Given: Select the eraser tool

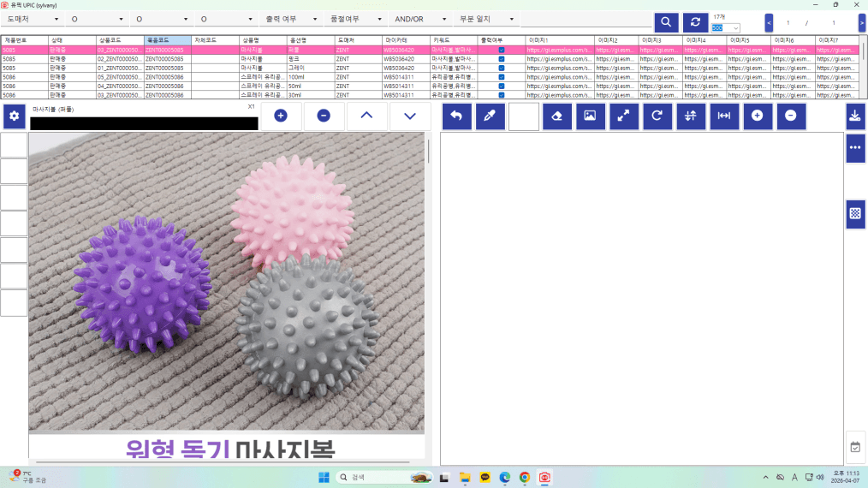Looking at the screenshot, I should pyautogui.click(x=556, y=116).
